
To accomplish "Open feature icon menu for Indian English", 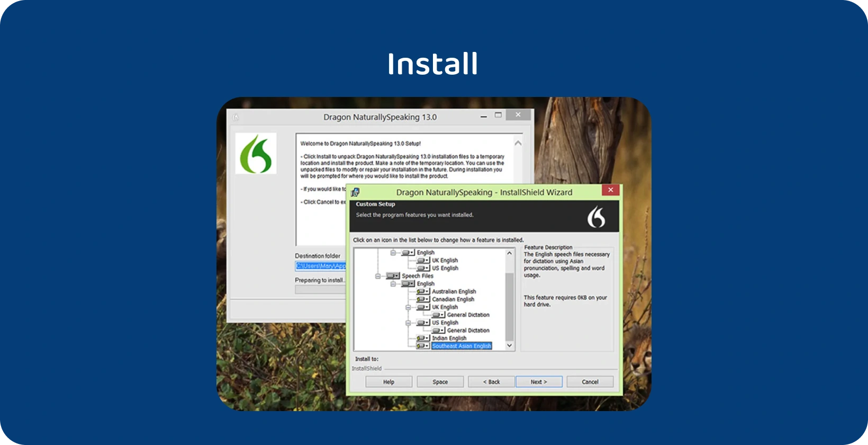I will tap(423, 338).
